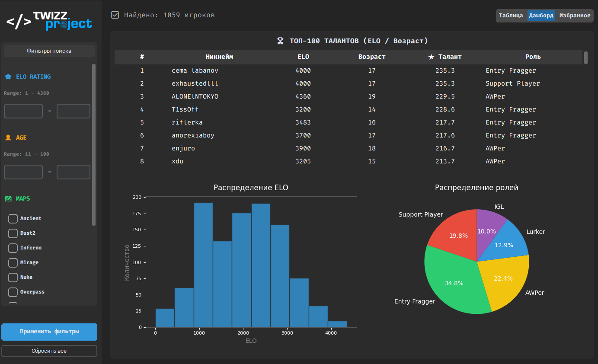Screen dimensions: 598x364
Task: Click the TWIZZ project logo
Action: tap(49, 20)
